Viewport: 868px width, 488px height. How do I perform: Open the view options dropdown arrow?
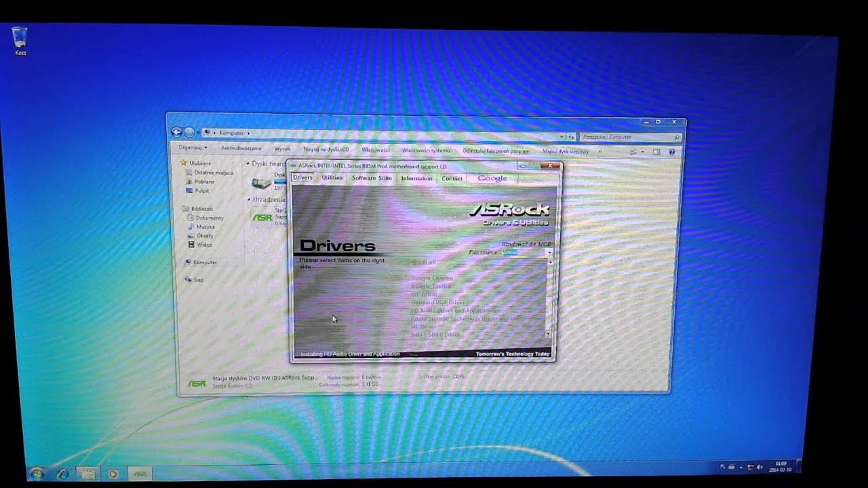[642, 152]
